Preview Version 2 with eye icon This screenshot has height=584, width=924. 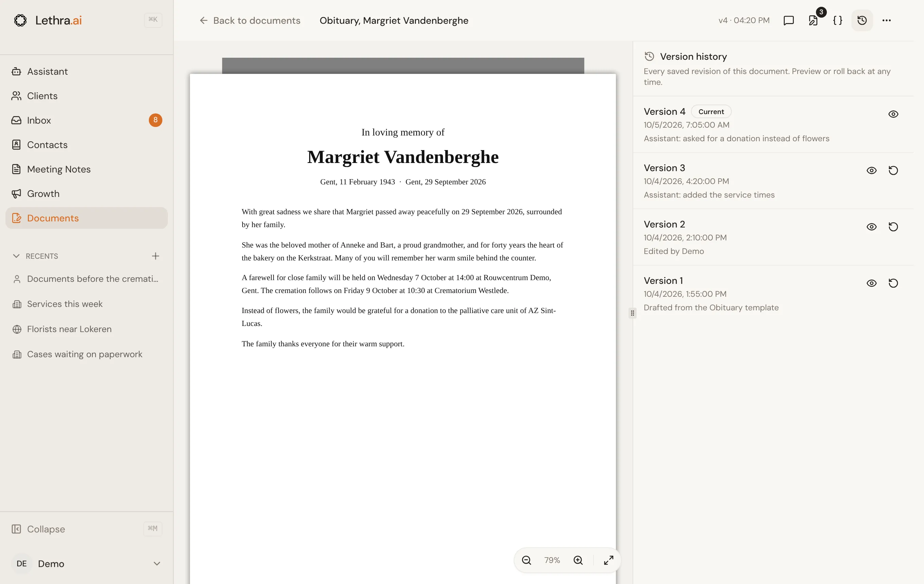871,227
